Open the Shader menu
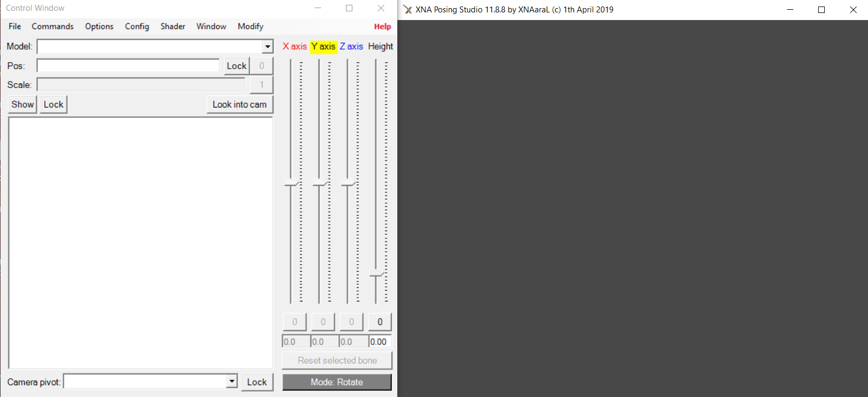868x397 pixels. click(x=173, y=26)
